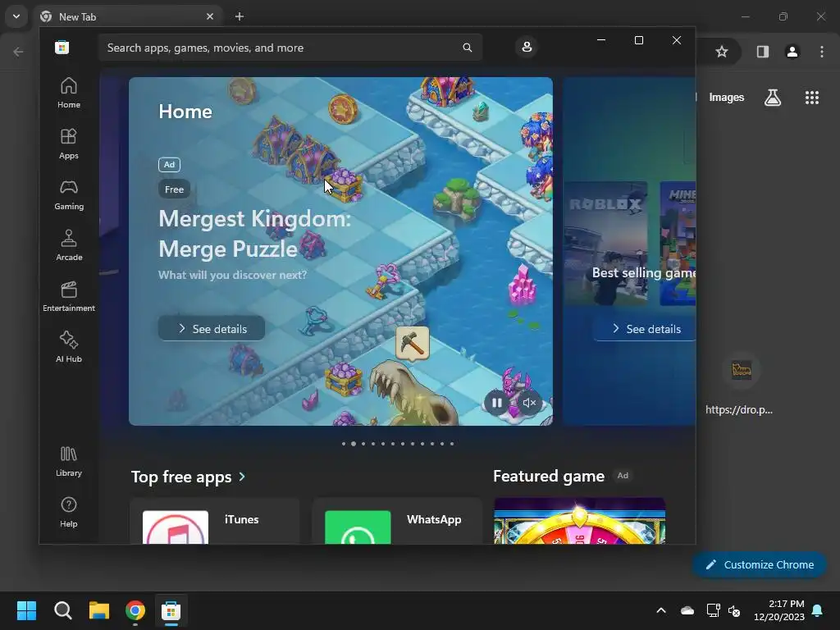Open Entertainment section in sidebar
The height and width of the screenshot is (630, 840).
coord(69,297)
